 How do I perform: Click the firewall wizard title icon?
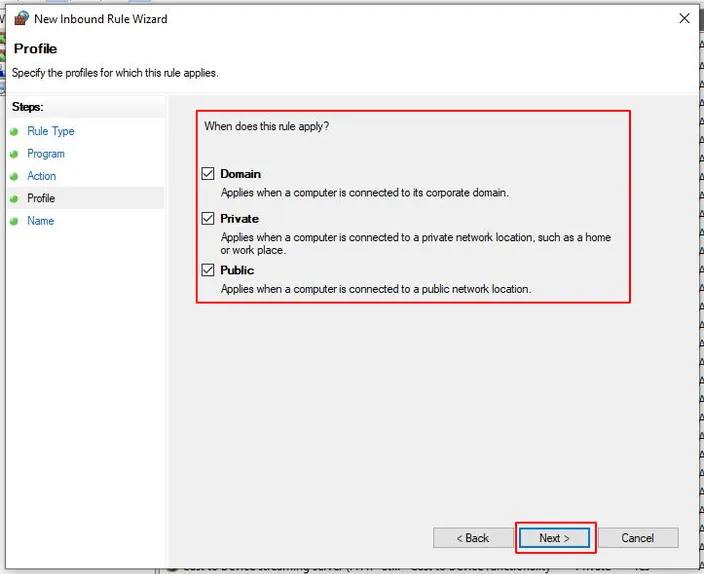pos(21,18)
